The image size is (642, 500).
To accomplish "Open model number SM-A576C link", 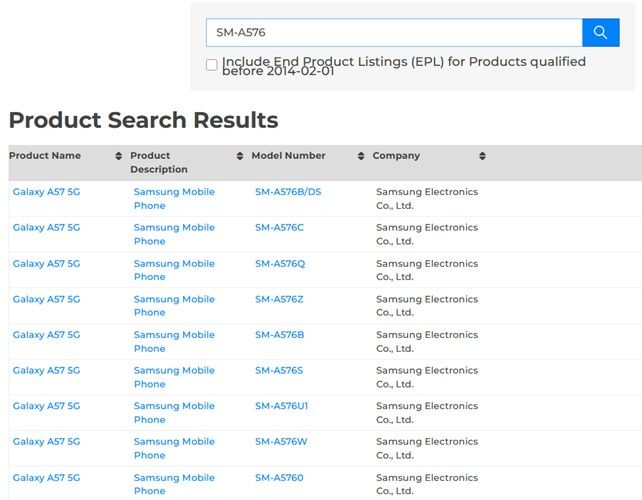I will coord(279,228).
